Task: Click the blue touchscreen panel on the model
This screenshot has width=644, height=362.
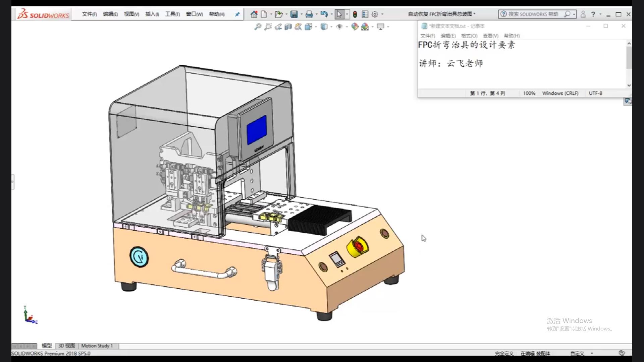Action: coord(257,130)
